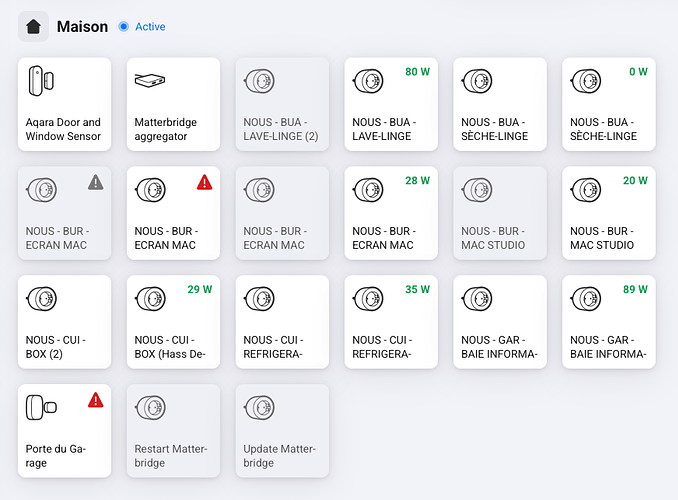Click the 35 W power reading
The image size is (678, 500).
click(x=418, y=289)
